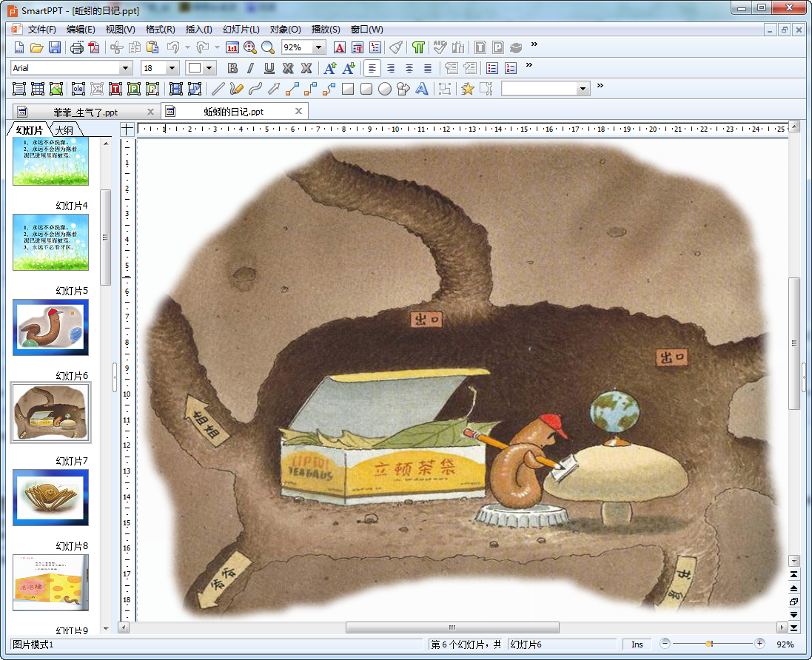Insert a picture frame

pyautogui.click(x=56, y=89)
